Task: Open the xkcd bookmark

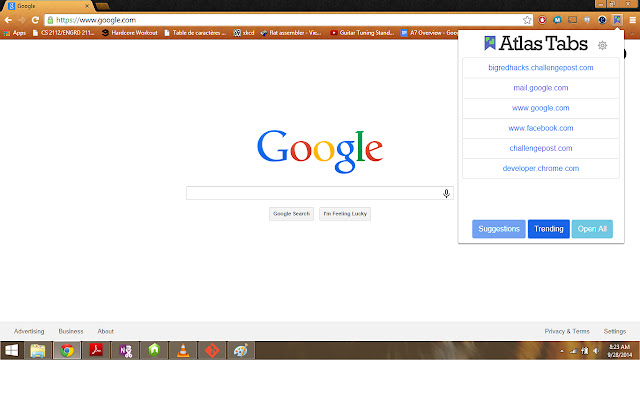Action: (x=244, y=33)
